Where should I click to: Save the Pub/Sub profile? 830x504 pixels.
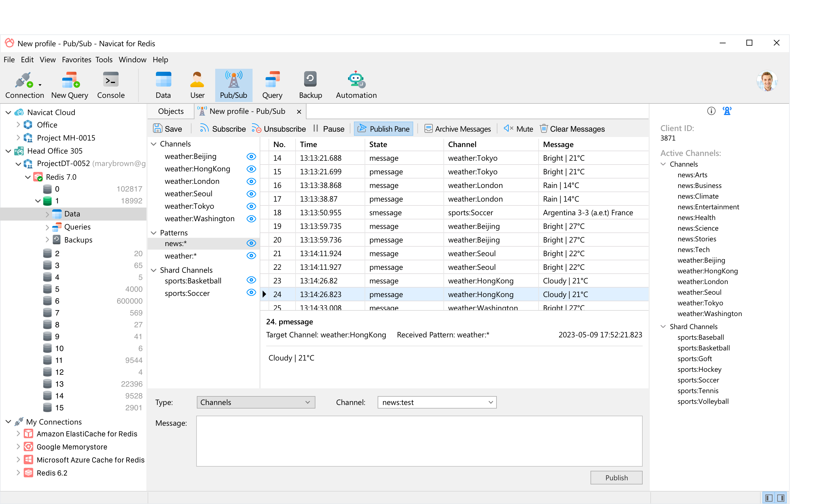(x=167, y=129)
